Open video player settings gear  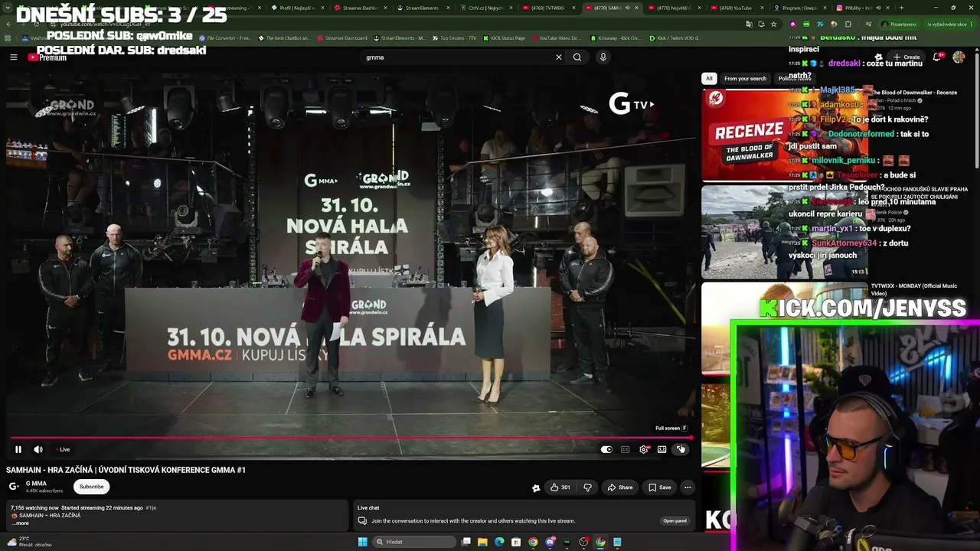pyautogui.click(x=644, y=449)
